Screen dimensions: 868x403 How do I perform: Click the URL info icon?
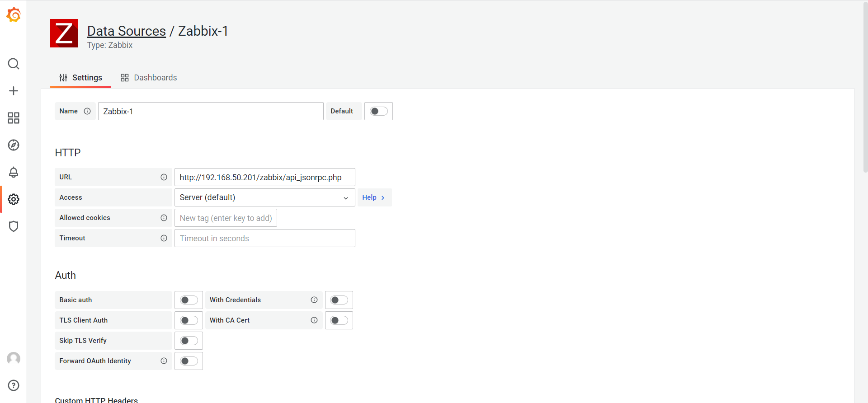point(164,177)
